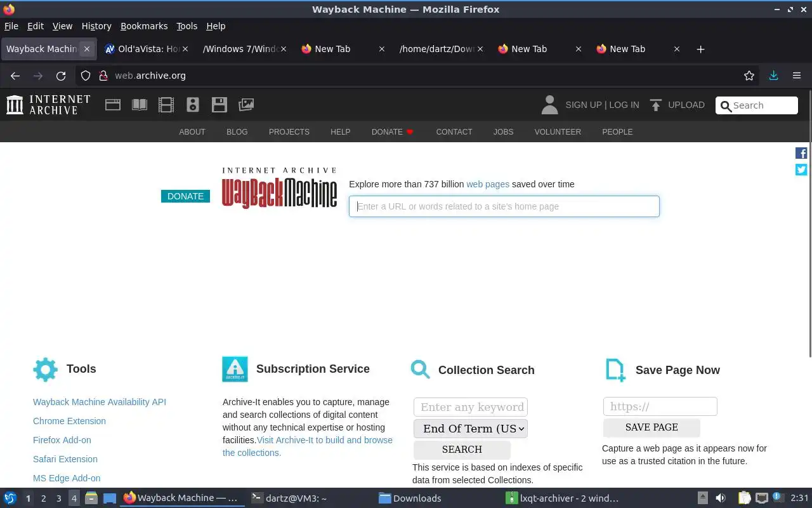Open MS Edge Add-on link
This screenshot has width=812, height=508.
[67, 478]
